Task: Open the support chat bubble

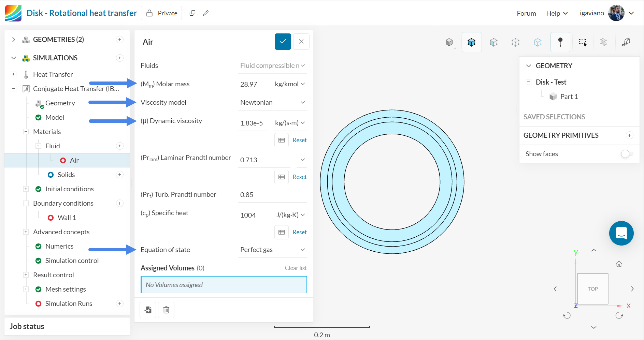Action: [x=621, y=233]
